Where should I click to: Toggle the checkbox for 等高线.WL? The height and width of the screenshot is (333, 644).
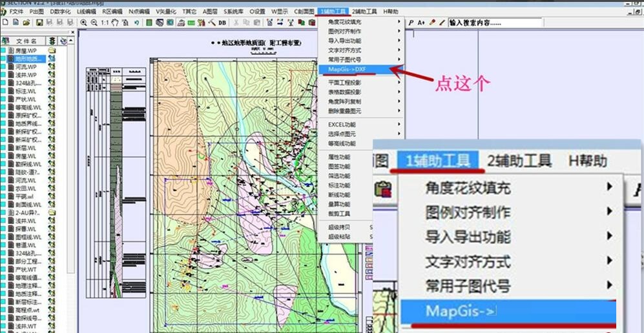tap(3, 107)
